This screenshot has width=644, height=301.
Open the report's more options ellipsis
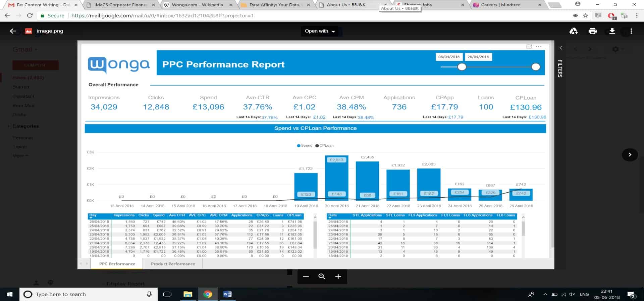tap(539, 47)
